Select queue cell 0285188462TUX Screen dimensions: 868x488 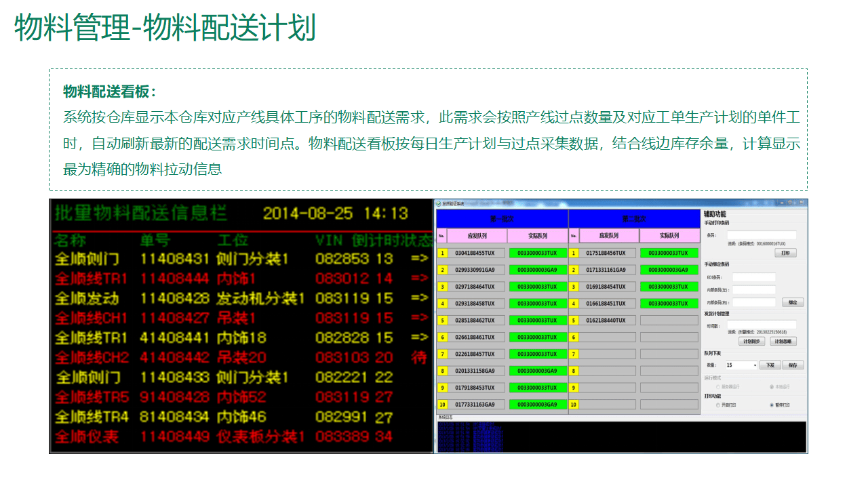pos(475,320)
